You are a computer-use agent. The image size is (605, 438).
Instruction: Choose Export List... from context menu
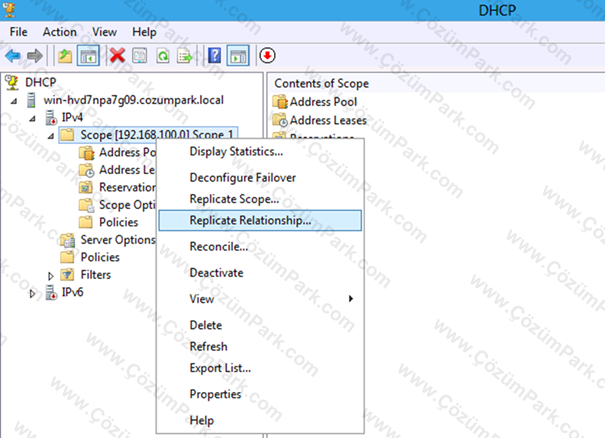click(x=260, y=368)
